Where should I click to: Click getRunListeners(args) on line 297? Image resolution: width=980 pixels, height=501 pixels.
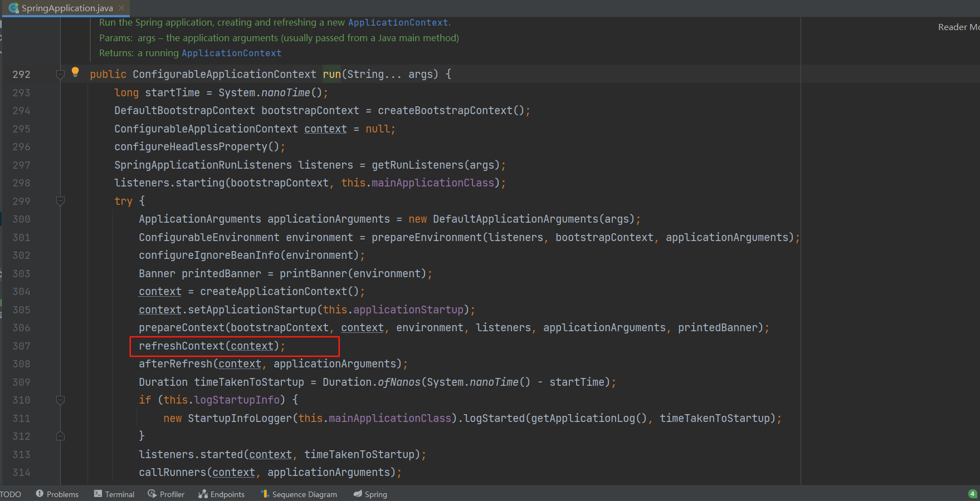pos(436,165)
